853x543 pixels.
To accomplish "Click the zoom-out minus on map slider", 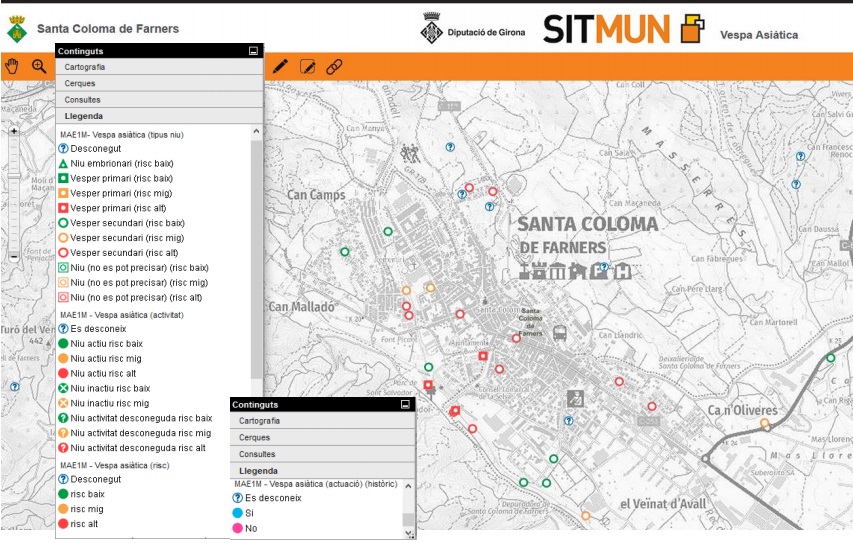I will click(14, 257).
